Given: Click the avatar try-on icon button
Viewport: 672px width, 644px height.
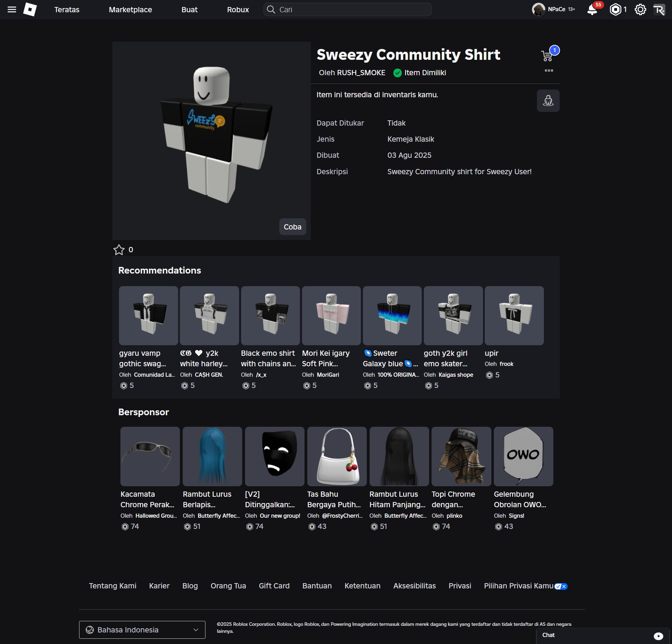Looking at the screenshot, I should pos(548,101).
